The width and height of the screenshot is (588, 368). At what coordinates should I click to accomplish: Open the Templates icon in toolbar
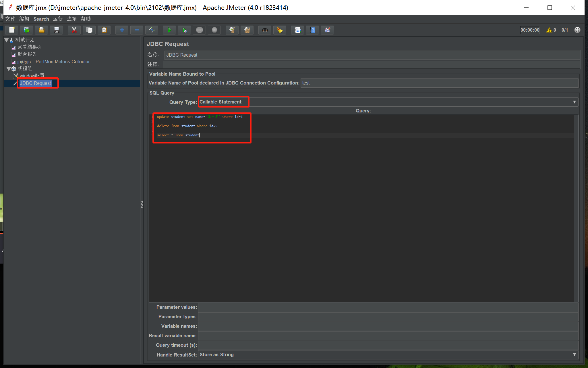26,30
